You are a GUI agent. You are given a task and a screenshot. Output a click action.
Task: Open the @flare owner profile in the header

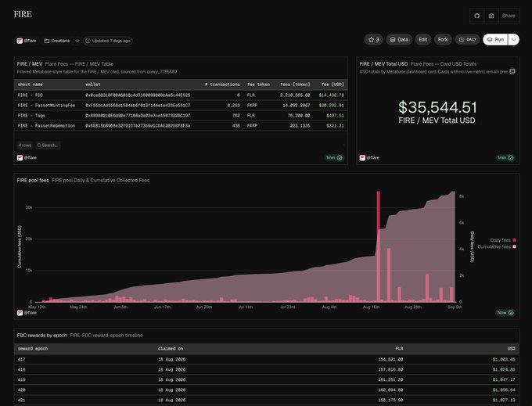(27, 41)
